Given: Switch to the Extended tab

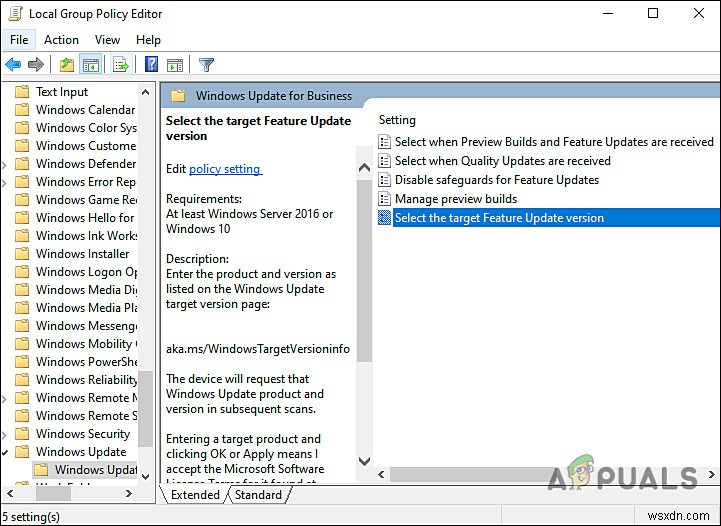Looking at the screenshot, I should click(x=195, y=495).
